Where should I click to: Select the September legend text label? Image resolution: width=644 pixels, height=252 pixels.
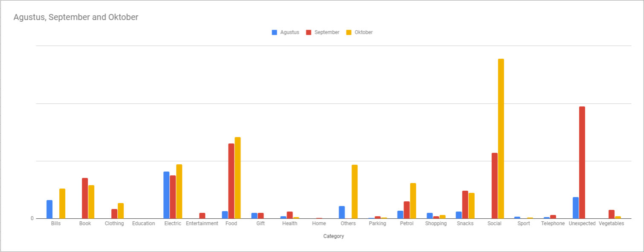327,32
